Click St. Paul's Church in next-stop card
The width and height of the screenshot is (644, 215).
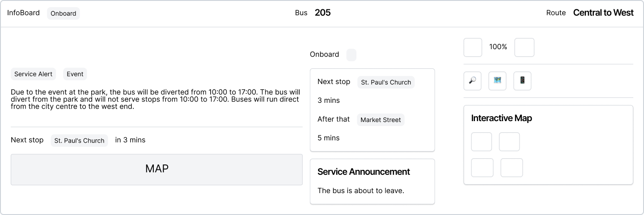tap(386, 82)
